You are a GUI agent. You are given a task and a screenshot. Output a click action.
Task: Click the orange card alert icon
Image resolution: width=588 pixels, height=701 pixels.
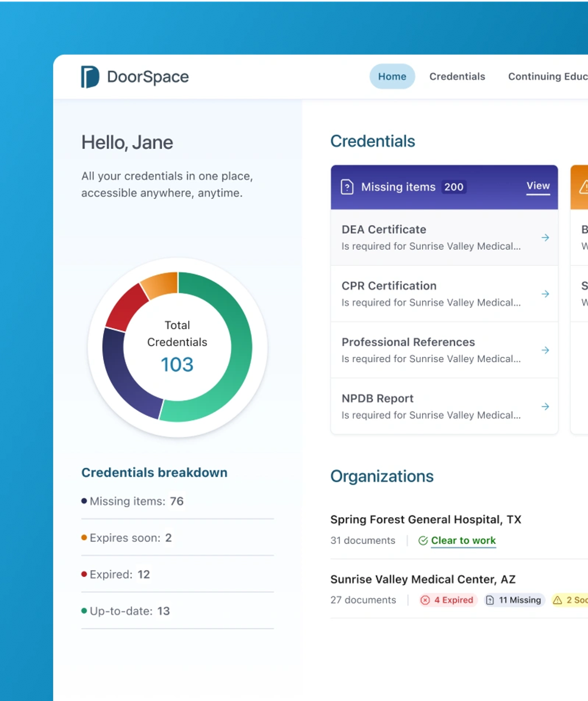click(584, 187)
